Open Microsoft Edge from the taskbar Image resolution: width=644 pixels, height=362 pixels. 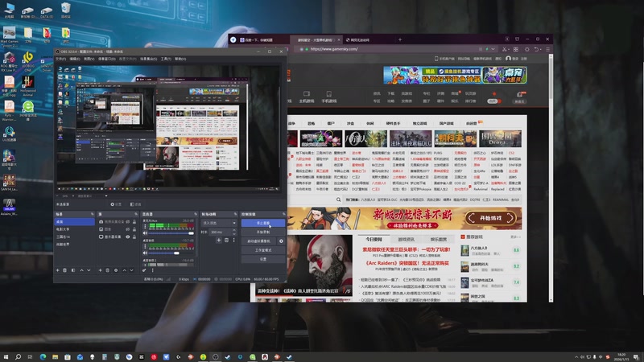point(43,357)
